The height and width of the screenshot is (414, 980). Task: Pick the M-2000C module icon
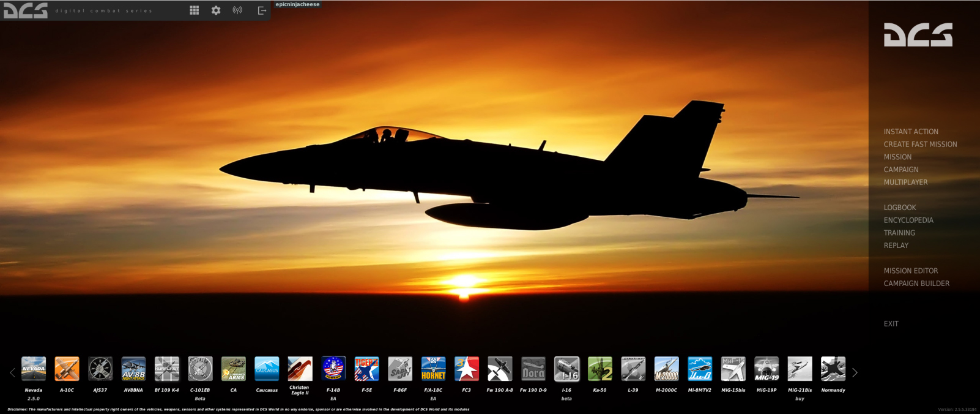tap(666, 369)
